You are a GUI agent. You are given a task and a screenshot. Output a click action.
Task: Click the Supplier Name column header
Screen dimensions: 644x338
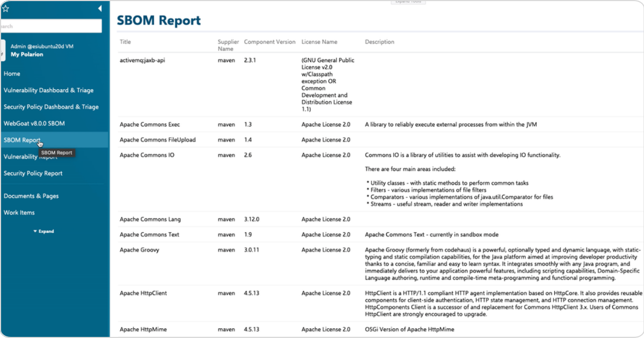[228, 45]
